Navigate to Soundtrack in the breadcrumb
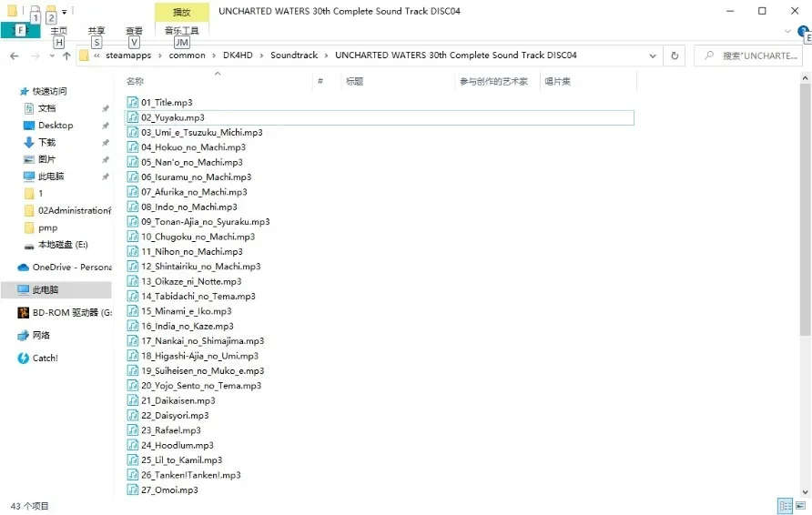The width and height of the screenshot is (812, 515). point(294,56)
